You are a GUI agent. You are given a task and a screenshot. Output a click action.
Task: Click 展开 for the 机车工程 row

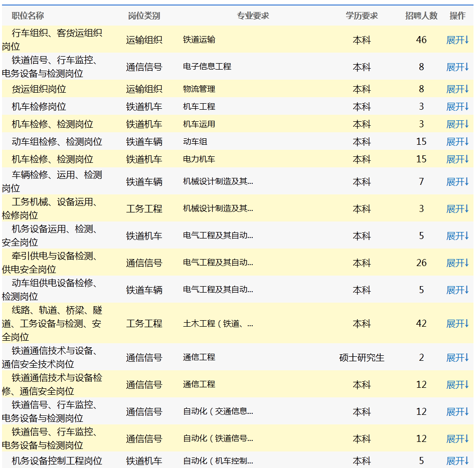coord(457,107)
